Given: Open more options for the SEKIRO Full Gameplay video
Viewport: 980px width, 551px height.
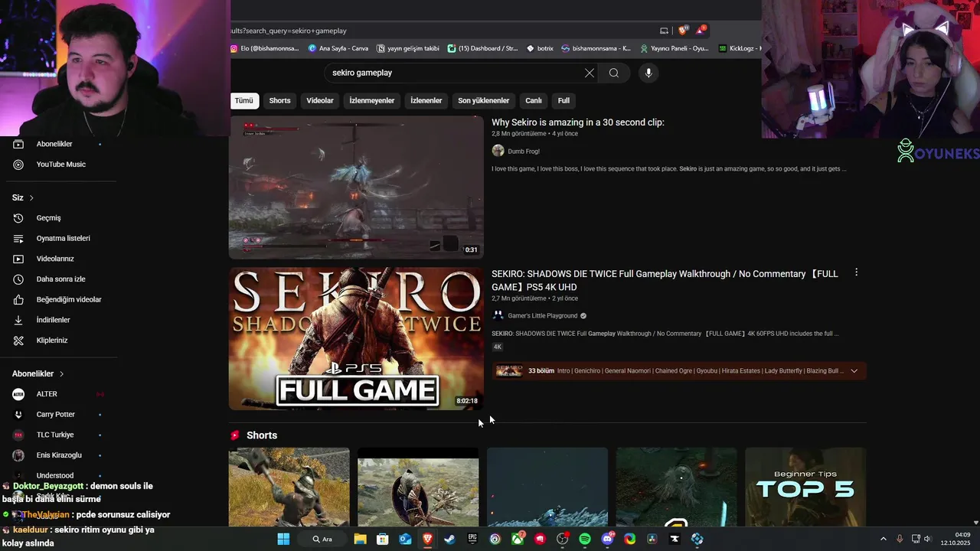Looking at the screenshot, I should pyautogui.click(x=856, y=272).
